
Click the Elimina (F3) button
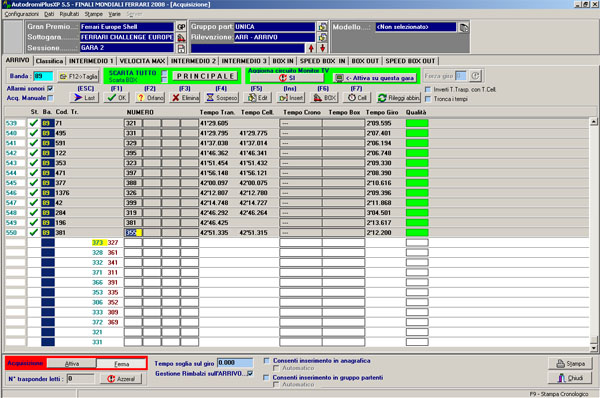pyautogui.click(x=185, y=98)
